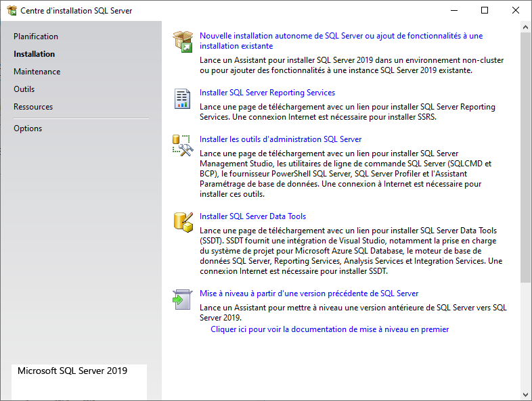532x401 pixels.
Task: Click the scrollbar up arrow
Action: point(525,27)
